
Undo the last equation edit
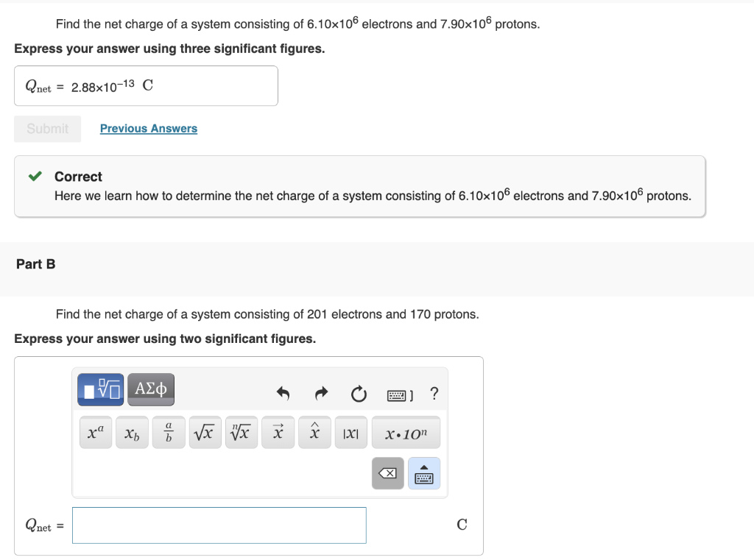click(x=283, y=394)
